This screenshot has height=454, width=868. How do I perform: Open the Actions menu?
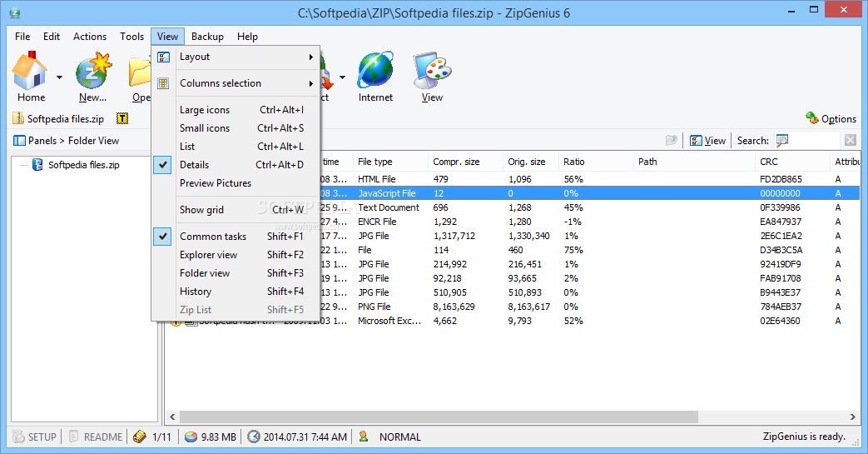pyautogui.click(x=90, y=36)
